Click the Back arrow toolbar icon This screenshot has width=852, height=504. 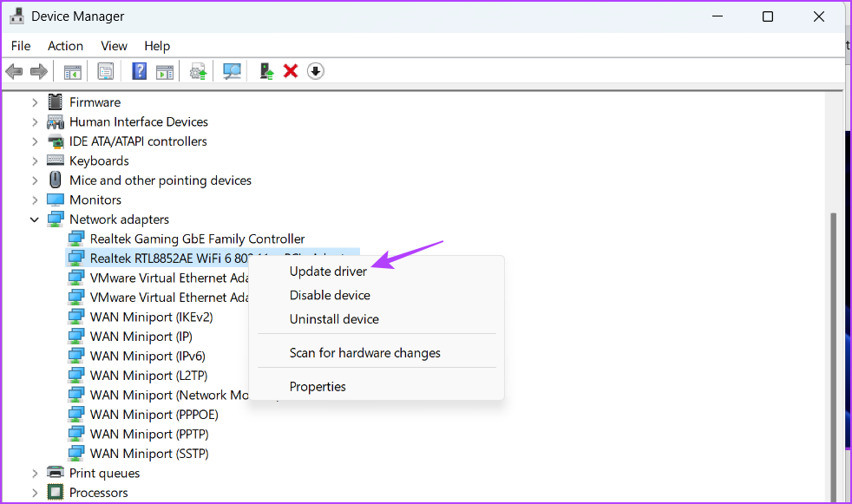(x=14, y=71)
